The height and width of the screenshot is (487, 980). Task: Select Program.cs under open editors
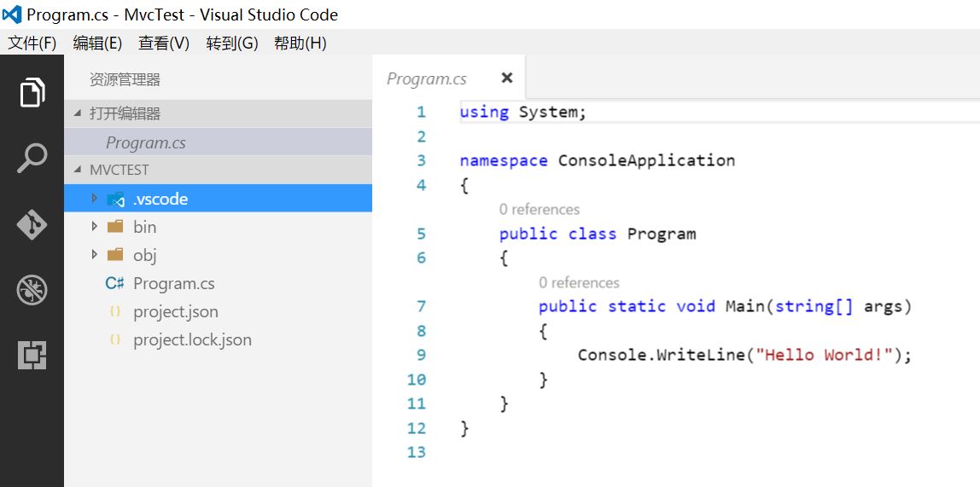coord(219,142)
